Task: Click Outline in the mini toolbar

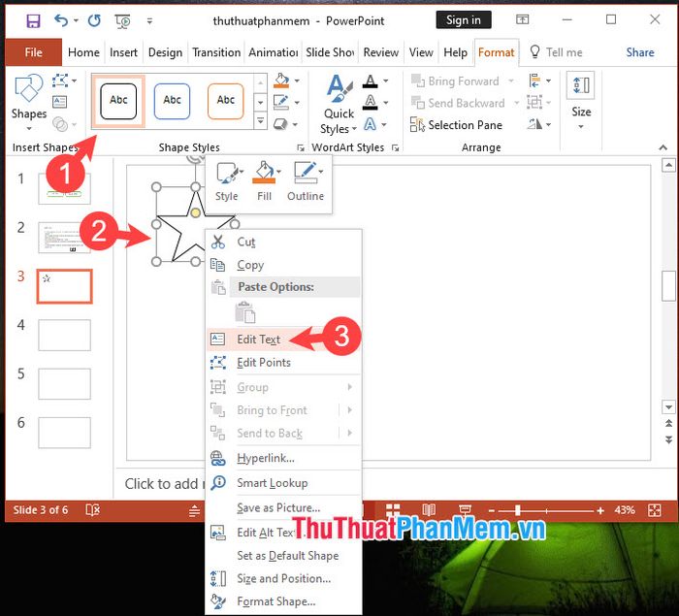Action: [306, 182]
